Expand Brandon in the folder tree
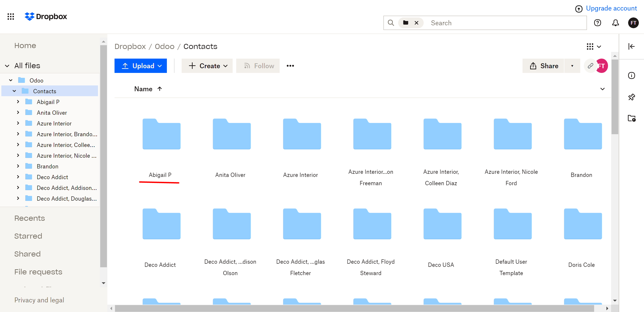 tap(18, 166)
